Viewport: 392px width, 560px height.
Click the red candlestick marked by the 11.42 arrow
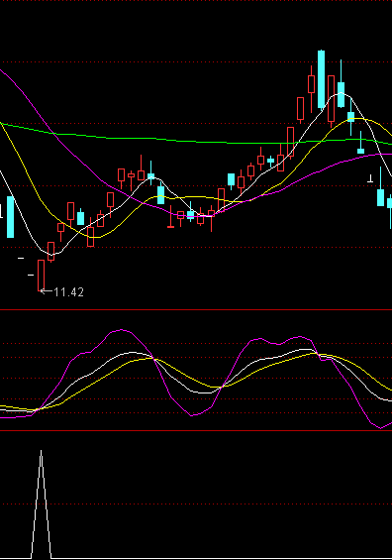point(41,276)
